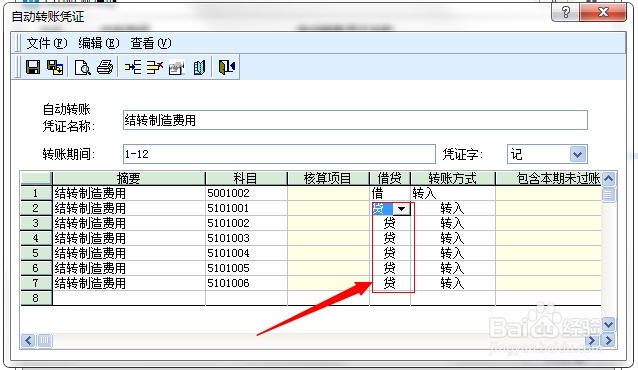Click 转入 cell in row 6
The height and width of the screenshot is (370, 638).
tap(453, 268)
